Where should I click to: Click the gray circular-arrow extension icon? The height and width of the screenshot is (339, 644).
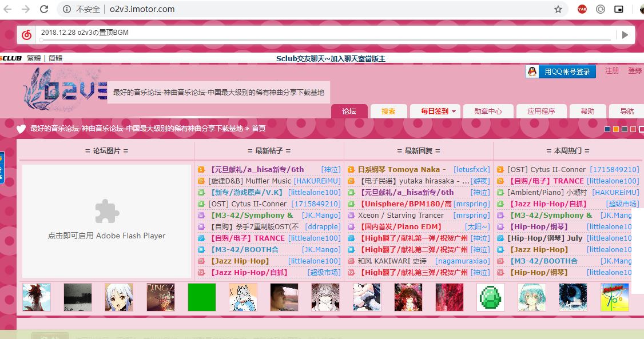[601, 9]
